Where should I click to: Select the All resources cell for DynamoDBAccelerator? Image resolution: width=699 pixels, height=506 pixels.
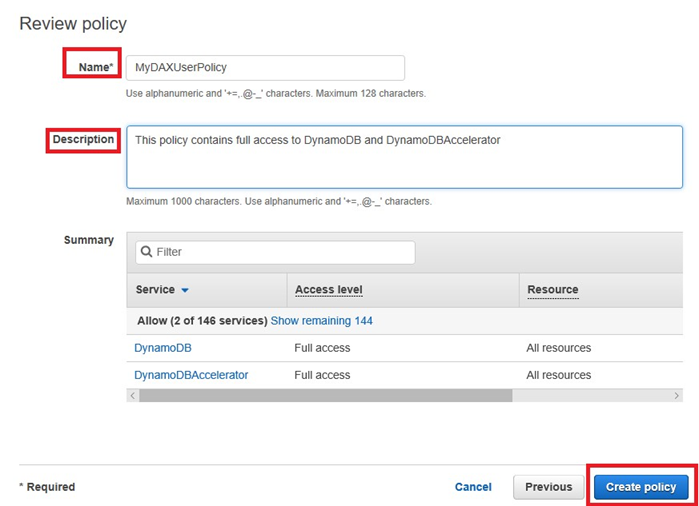[559, 375]
